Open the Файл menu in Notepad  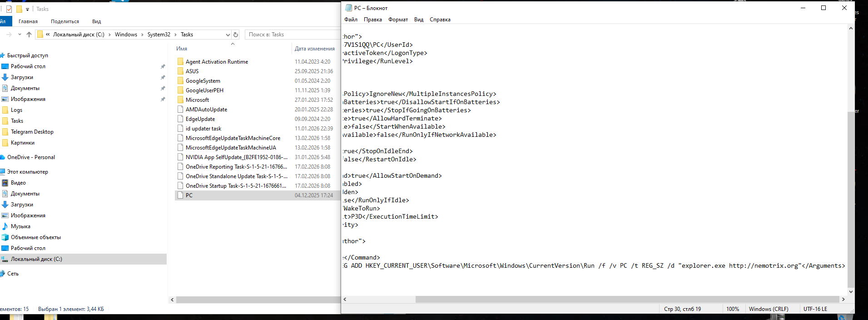coord(351,20)
